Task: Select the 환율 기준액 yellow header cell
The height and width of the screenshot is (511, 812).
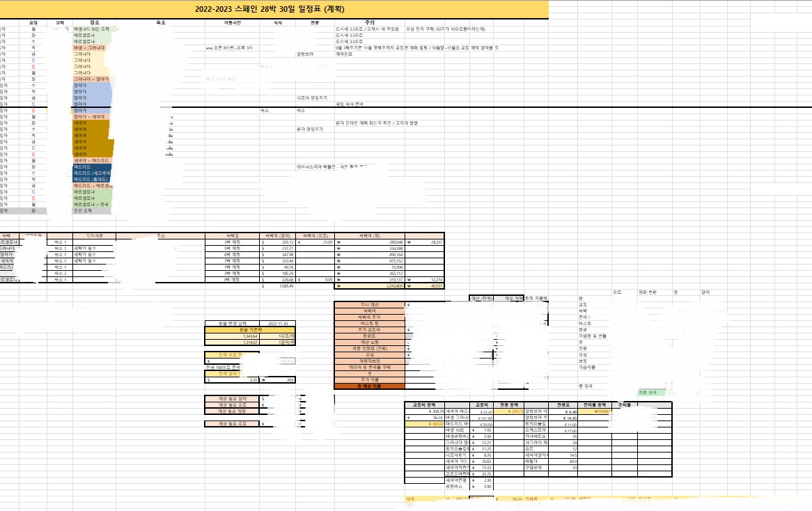Action: click(x=250, y=330)
